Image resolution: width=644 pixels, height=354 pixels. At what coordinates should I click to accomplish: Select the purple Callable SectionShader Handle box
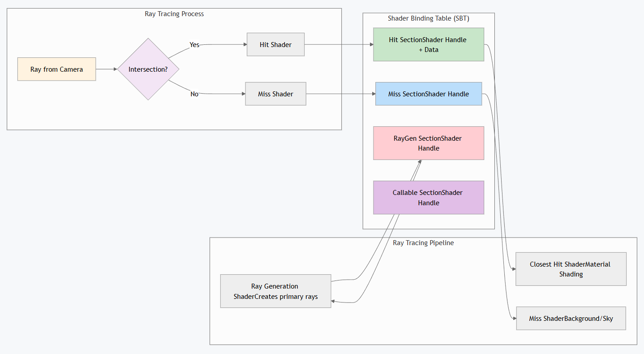(x=429, y=198)
